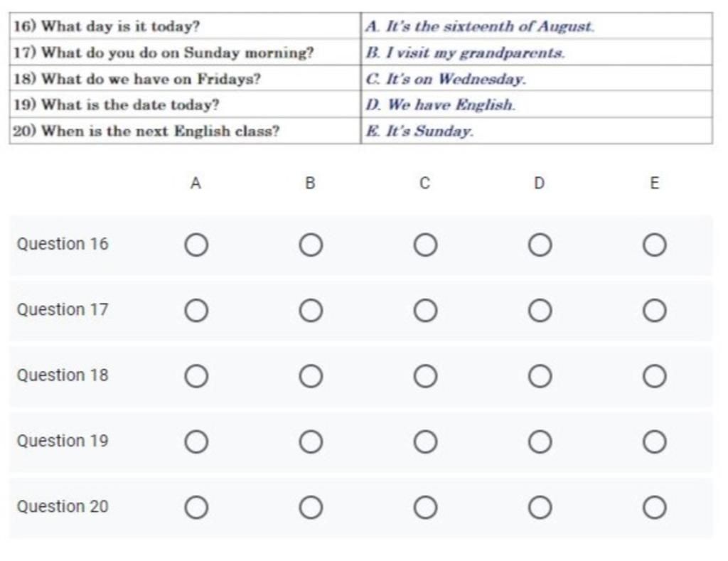This screenshot has height=561, width=728.
Task: Select option E for Question 16
Action: pos(654,245)
